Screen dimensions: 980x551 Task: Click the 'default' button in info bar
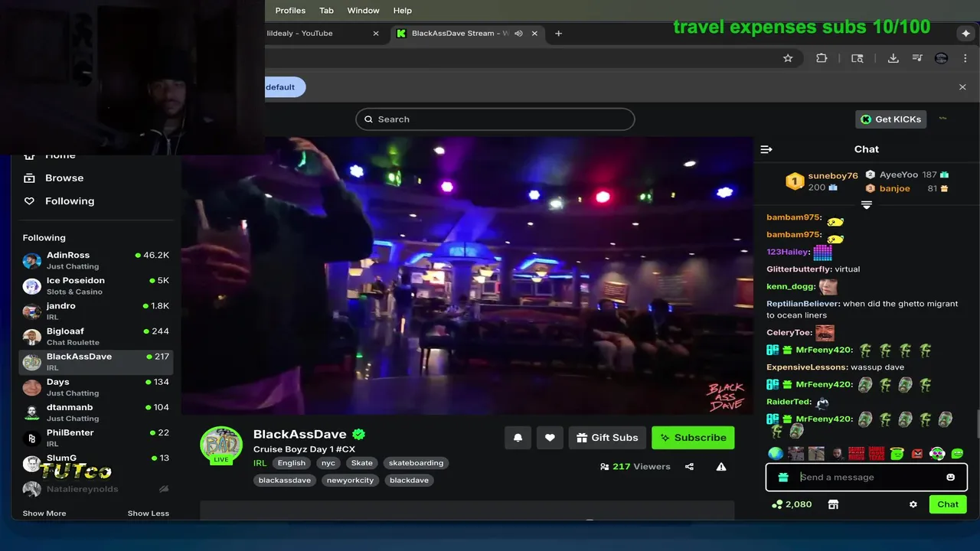point(284,87)
